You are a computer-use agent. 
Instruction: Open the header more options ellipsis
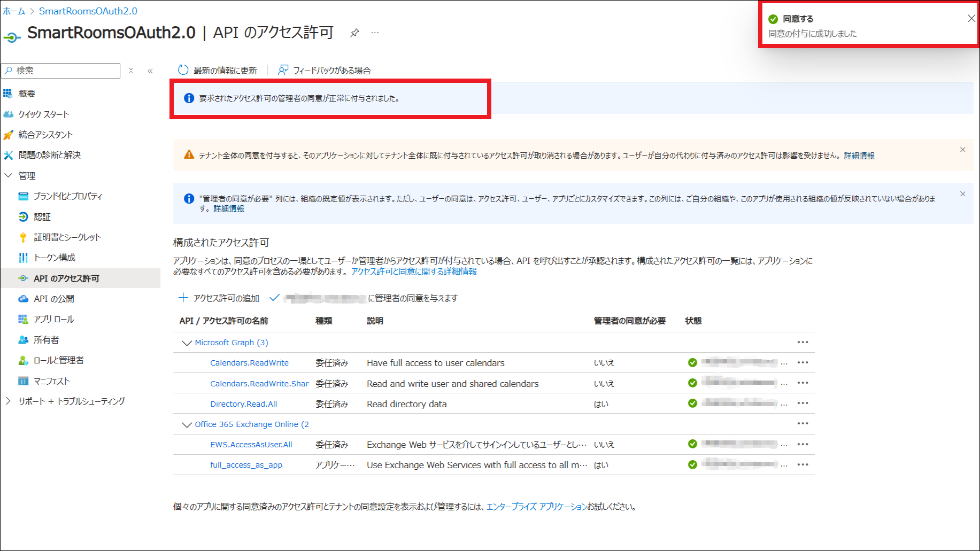(375, 33)
